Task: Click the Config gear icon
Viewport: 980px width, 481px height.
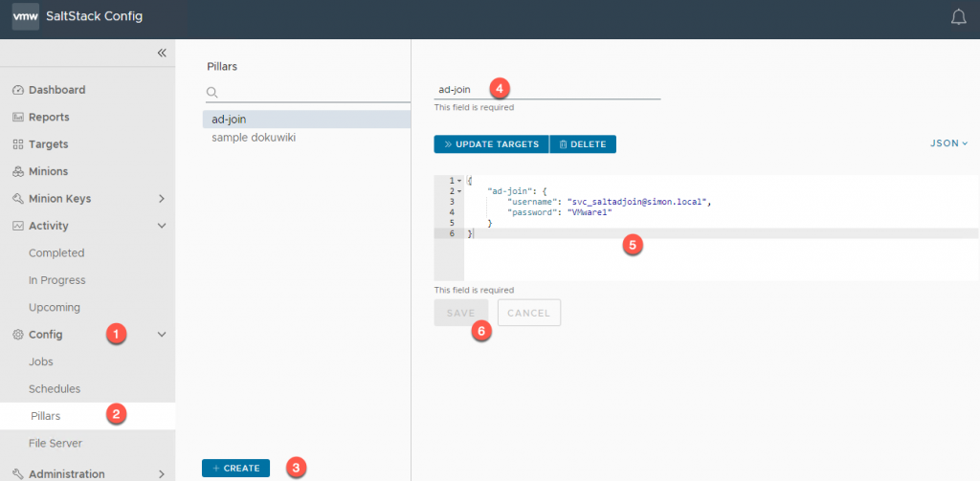Action: (x=18, y=335)
